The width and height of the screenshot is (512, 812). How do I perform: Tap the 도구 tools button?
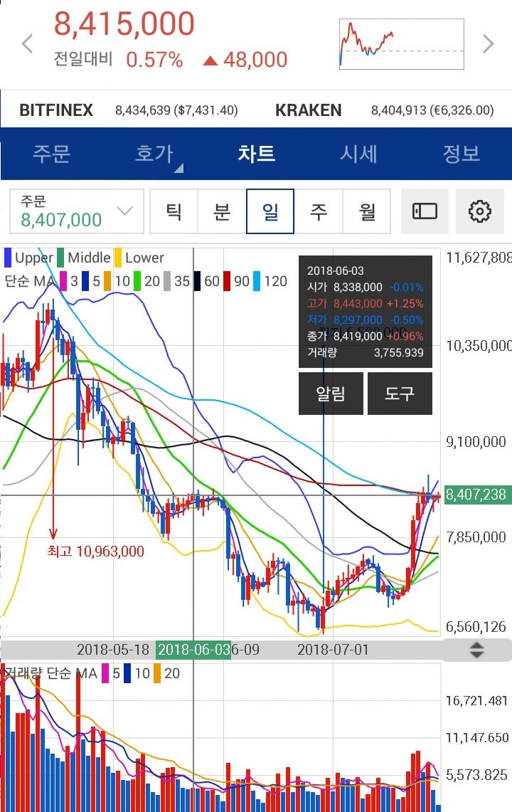pyautogui.click(x=400, y=394)
